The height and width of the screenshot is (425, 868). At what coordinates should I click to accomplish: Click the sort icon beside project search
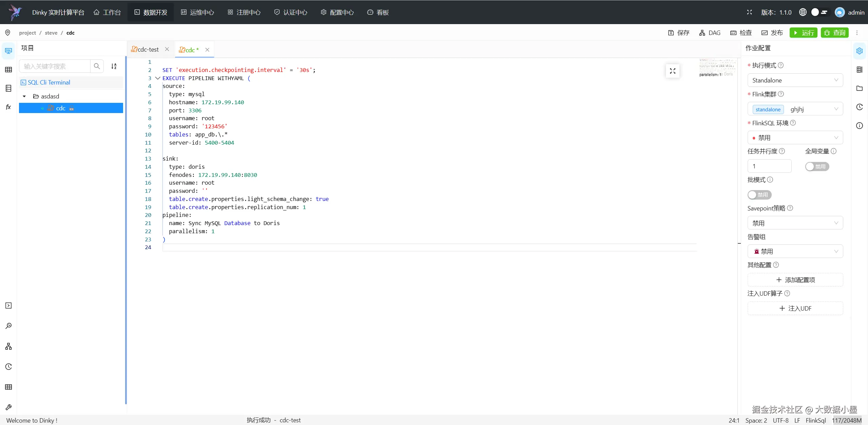tap(114, 66)
